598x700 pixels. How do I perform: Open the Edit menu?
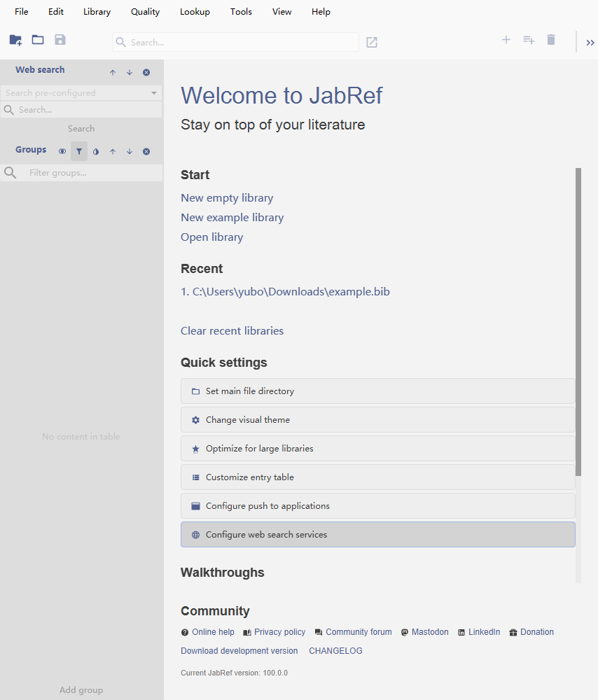click(x=56, y=12)
